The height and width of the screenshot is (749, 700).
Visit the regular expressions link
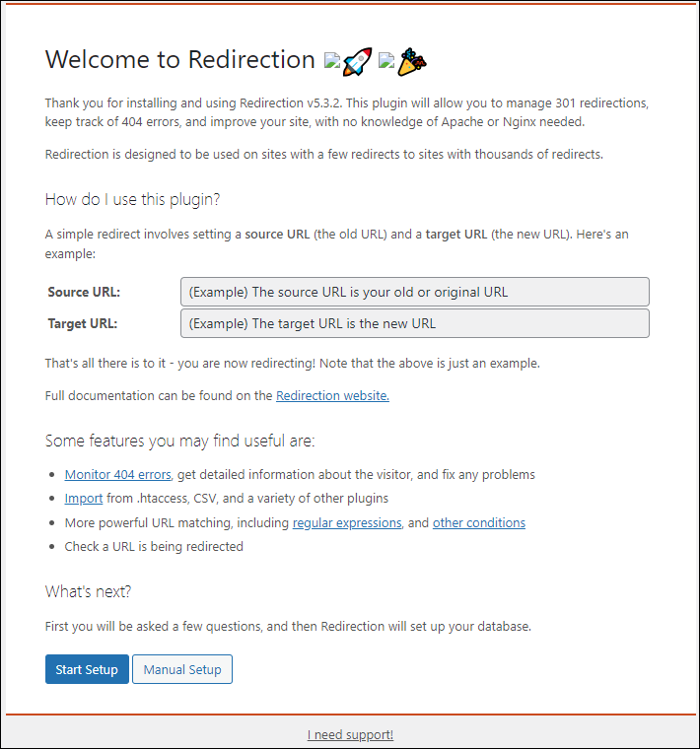(347, 522)
